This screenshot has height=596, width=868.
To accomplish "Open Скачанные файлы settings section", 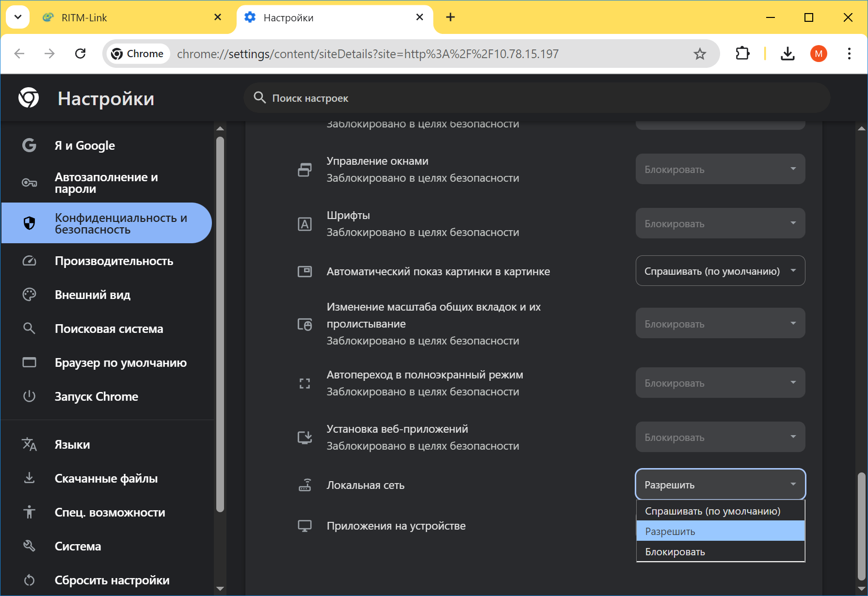I will tap(106, 479).
